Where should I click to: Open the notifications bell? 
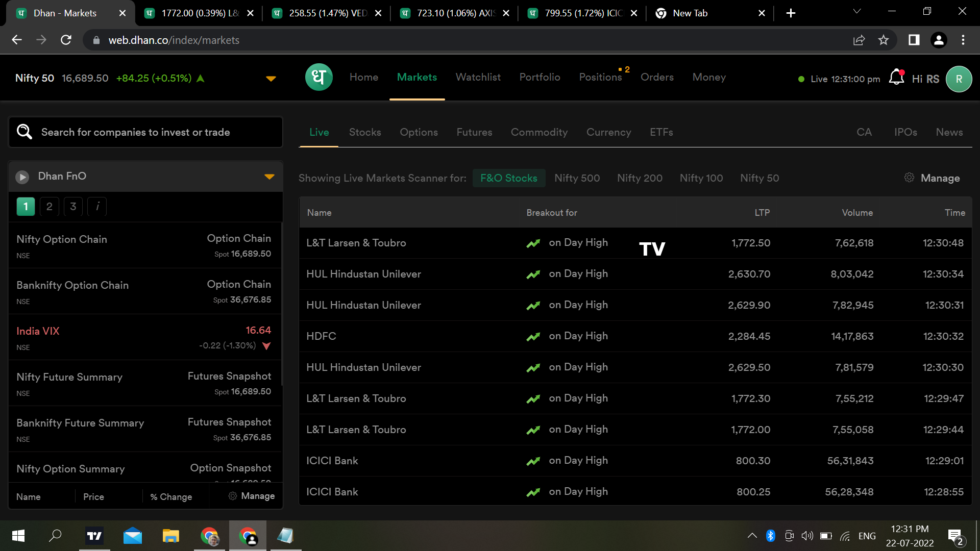896,78
